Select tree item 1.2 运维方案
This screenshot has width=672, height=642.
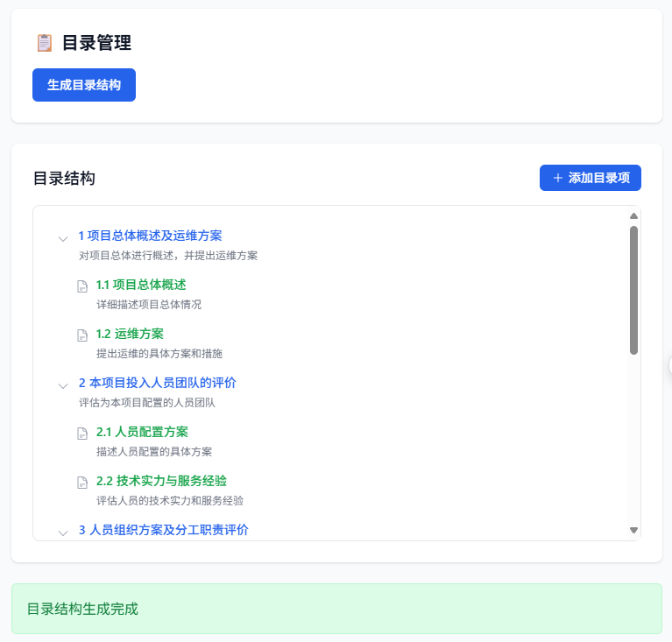click(x=130, y=334)
